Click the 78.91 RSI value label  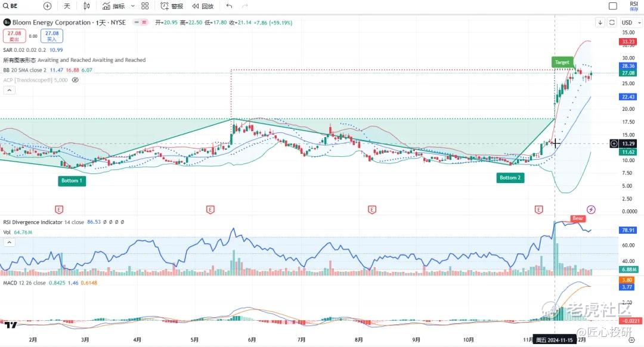pyautogui.click(x=628, y=230)
